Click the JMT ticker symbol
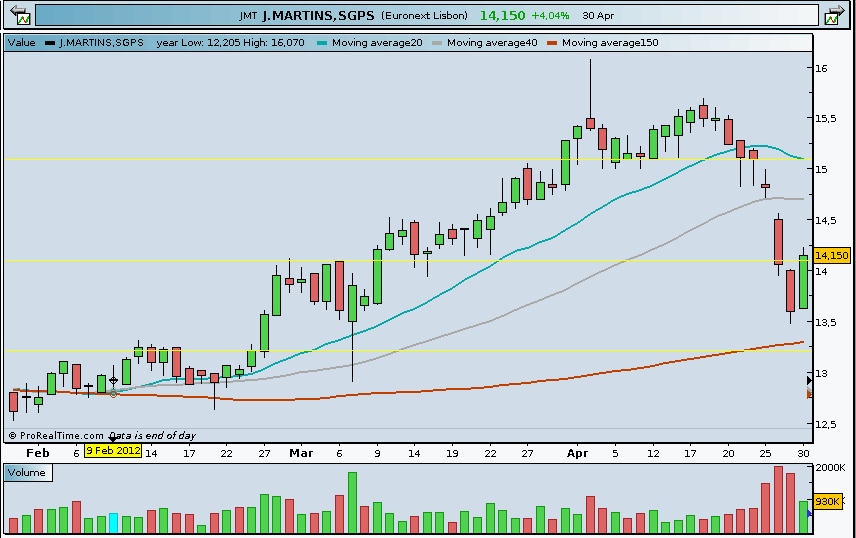This screenshot has height=538, width=856. point(248,16)
